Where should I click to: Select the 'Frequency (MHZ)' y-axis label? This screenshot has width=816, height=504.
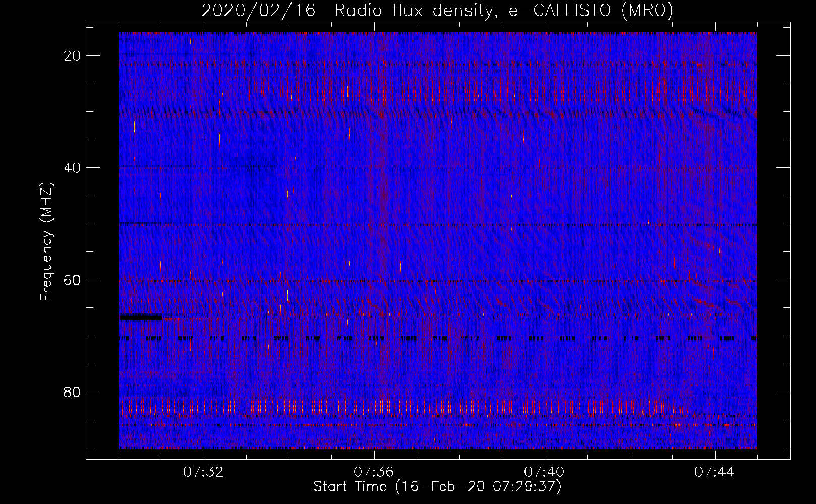coord(46,242)
